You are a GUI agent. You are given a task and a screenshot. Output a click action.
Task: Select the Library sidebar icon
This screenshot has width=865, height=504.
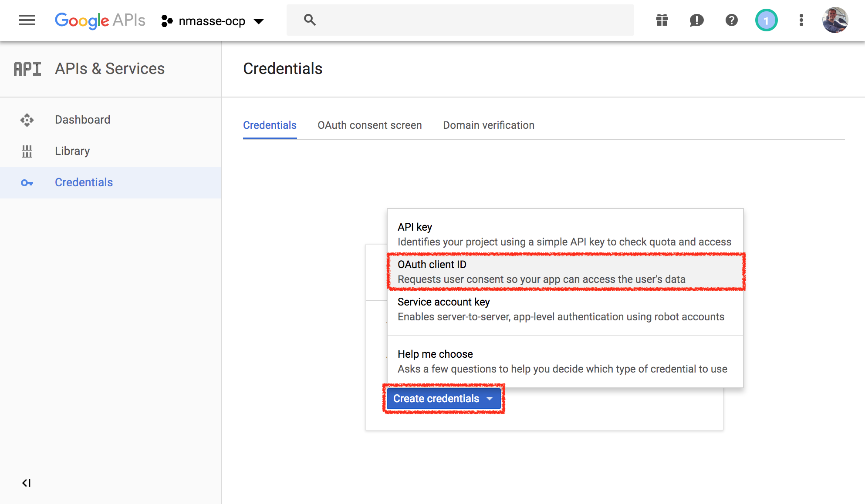point(27,151)
